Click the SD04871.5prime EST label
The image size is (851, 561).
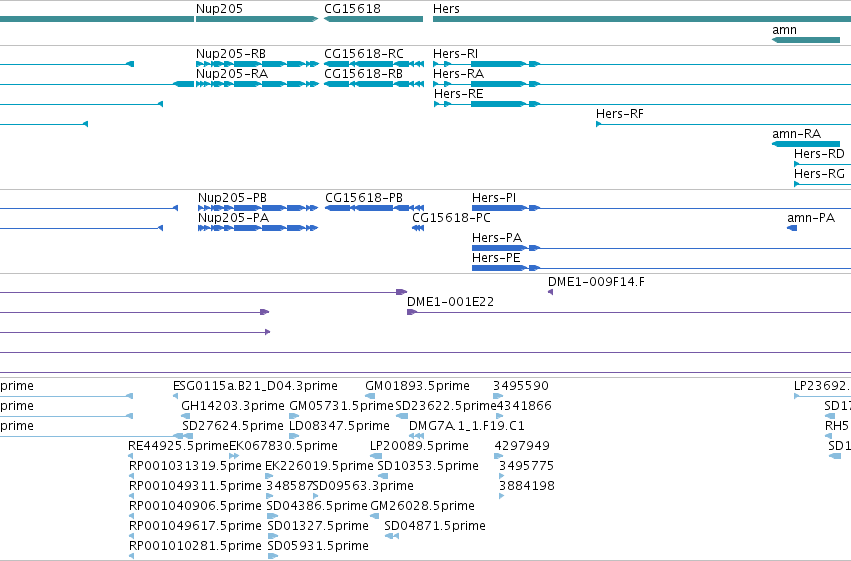coord(435,526)
